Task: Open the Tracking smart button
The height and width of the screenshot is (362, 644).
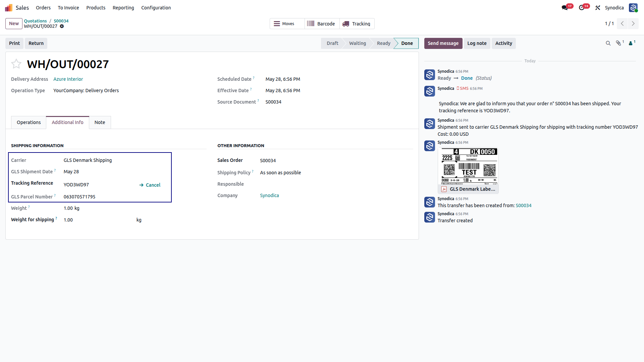Action: click(357, 23)
